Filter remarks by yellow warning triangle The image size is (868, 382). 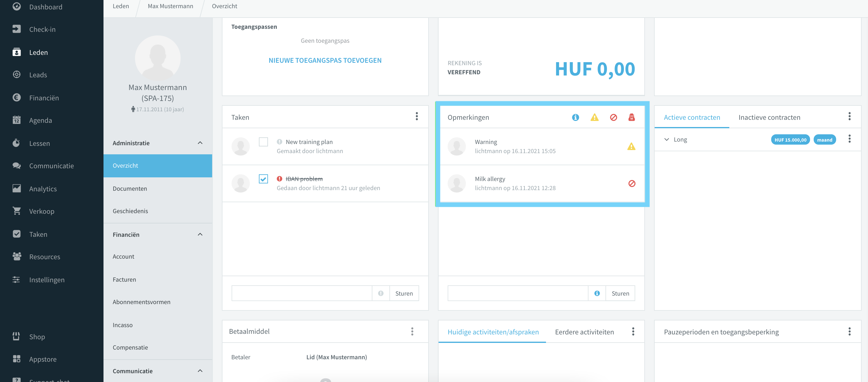click(x=594, y=117)
